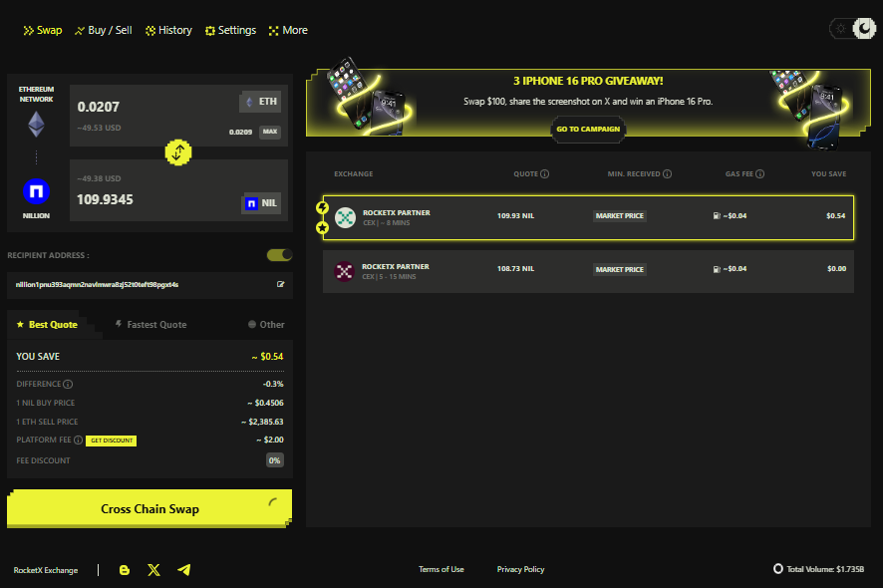Open Settings from the top navigation
The height and width of the screenshot is (588, 883).
230,31
